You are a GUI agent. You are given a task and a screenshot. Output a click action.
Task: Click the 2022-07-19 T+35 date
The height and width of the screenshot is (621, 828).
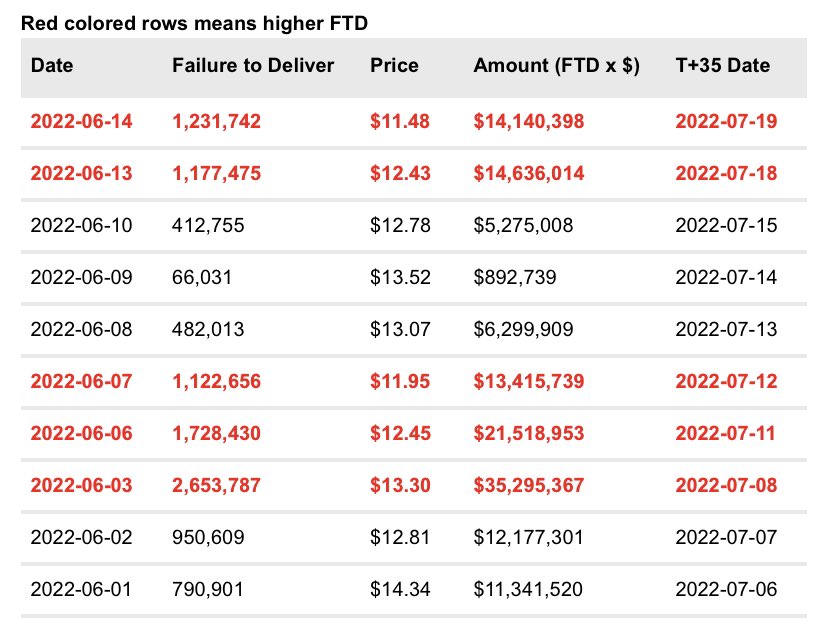point(727,122)
